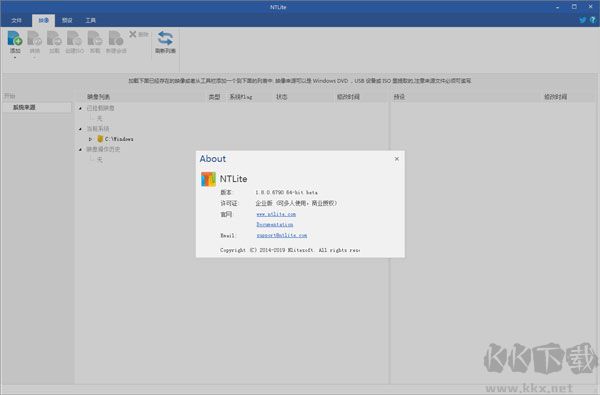This screenshot has height=395, width=600.
Task: Minimize the NTLite window
Action: click(x=558, y=7)
